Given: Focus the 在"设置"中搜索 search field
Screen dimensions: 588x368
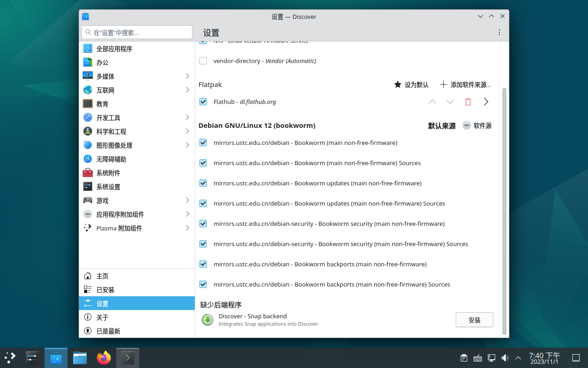Looking at the screenshot, I should pyautogui.click(x=137, y=32).
